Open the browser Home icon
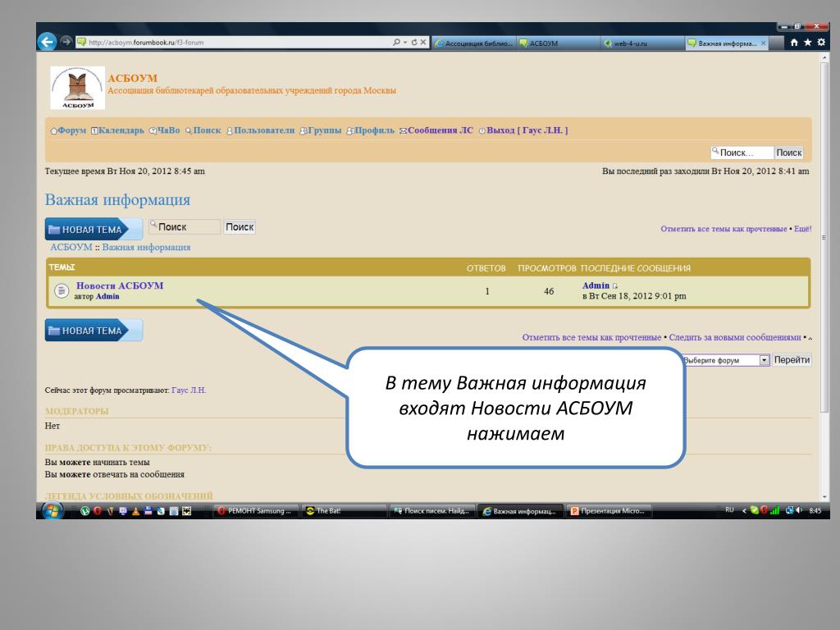This screenshot has width=840, height=630. tap(794, 43)
